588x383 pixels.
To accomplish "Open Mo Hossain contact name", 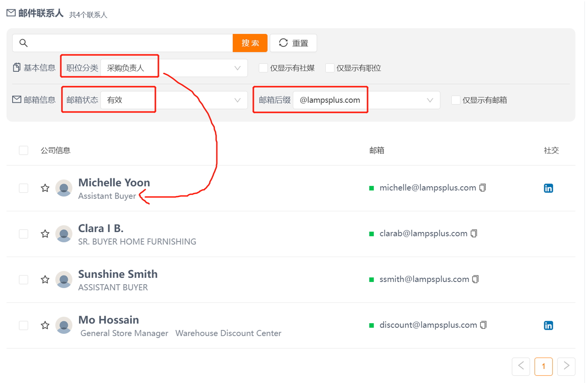I will tap(108, 320).
